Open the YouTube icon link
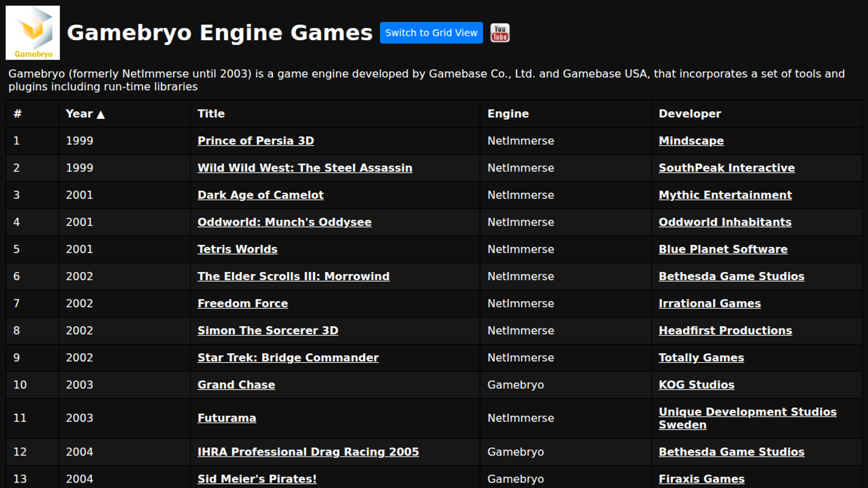 500,33
